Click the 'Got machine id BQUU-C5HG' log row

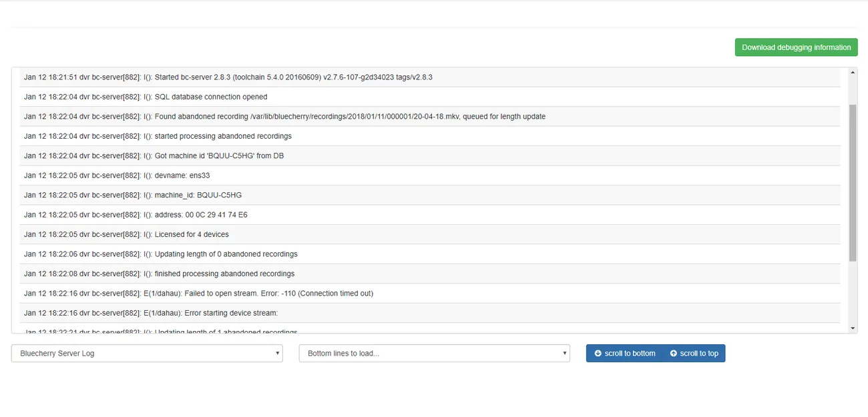tap(426, 155)
